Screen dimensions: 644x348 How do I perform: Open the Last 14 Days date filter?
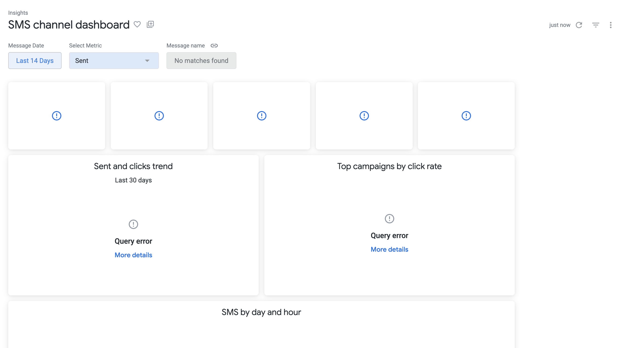35,61
